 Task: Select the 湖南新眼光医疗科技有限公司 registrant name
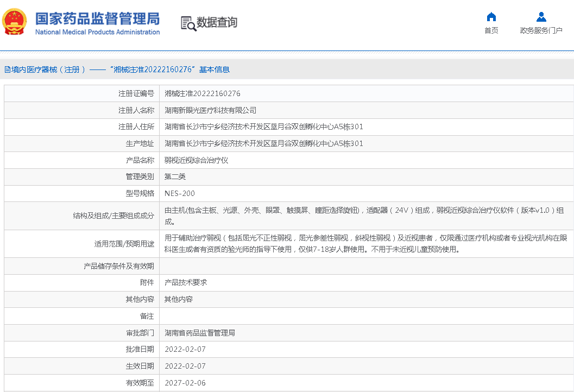point(210,111)
